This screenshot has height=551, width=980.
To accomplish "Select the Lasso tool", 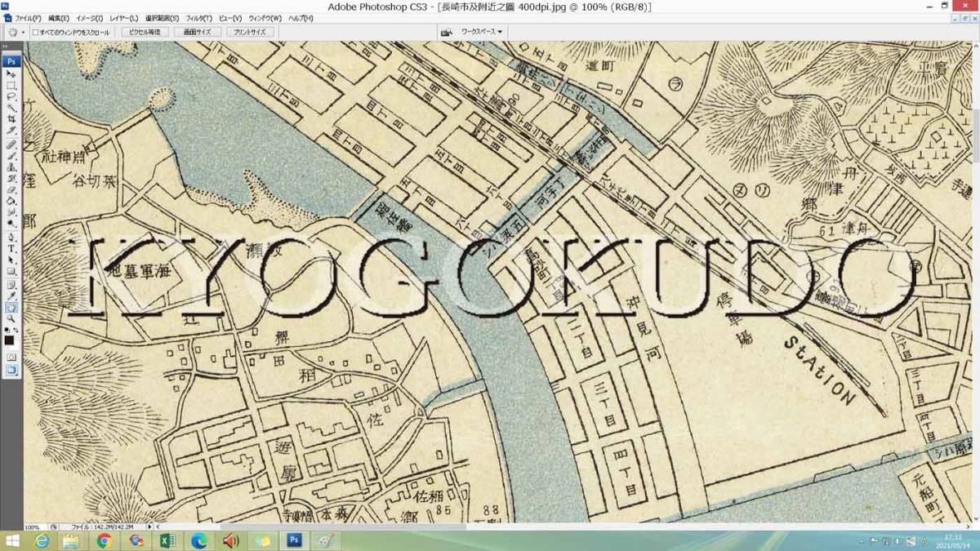I will [12, 96].
